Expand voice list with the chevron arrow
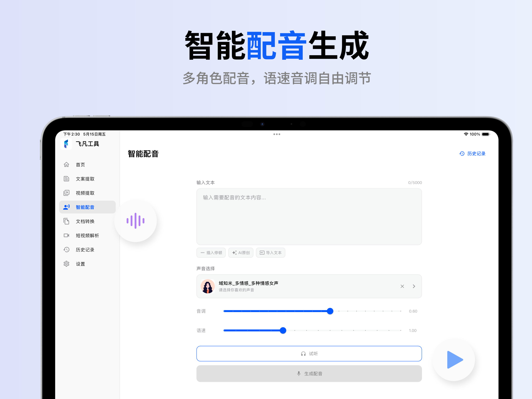The width and height of the screenshot is (532, 399). pos(414,286)
